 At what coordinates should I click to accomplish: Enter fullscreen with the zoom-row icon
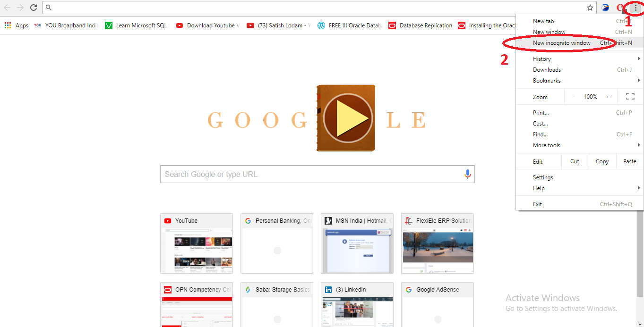pyautogui.click(x=630, y=96)
